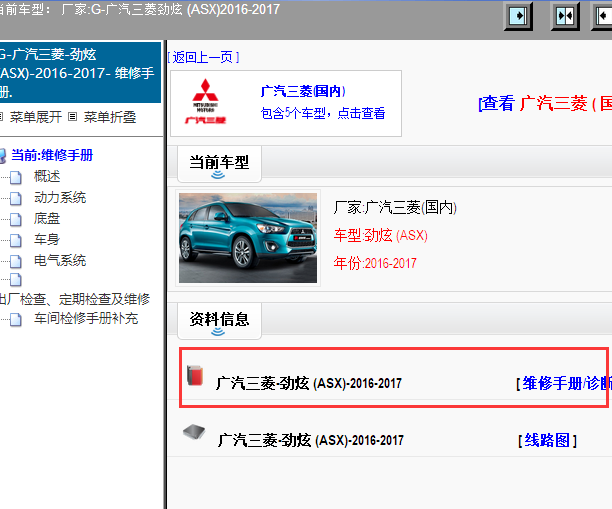
Task: Click the first 广汽三菱-劲炫 (ASX)-2016-2017 row title
Action: tap(309, 384)
